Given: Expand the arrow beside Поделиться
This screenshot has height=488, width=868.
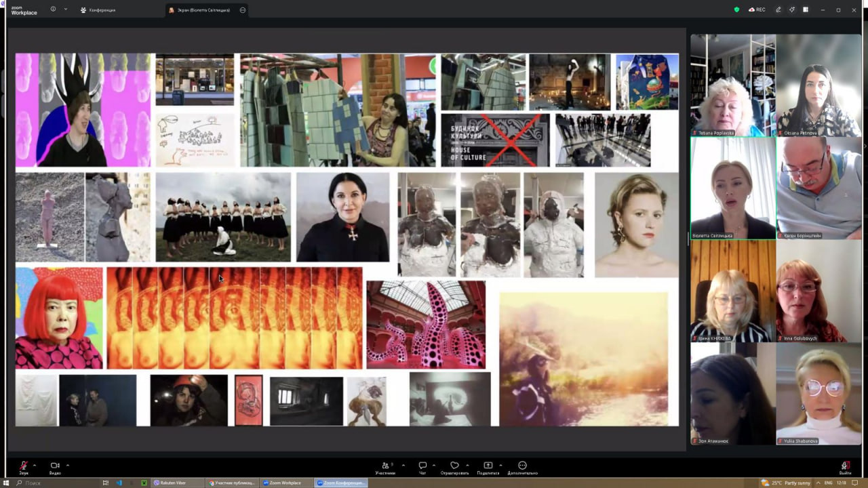Looking at the screenshot, I should pos(500,465).
